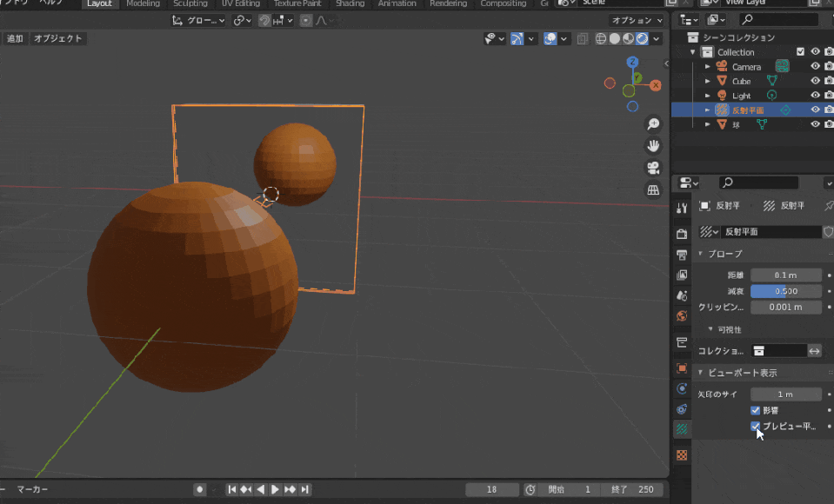Switch perspective/orthographic with grid icon
Viewport: 834px width, 504px height.
tap(653, 189)
